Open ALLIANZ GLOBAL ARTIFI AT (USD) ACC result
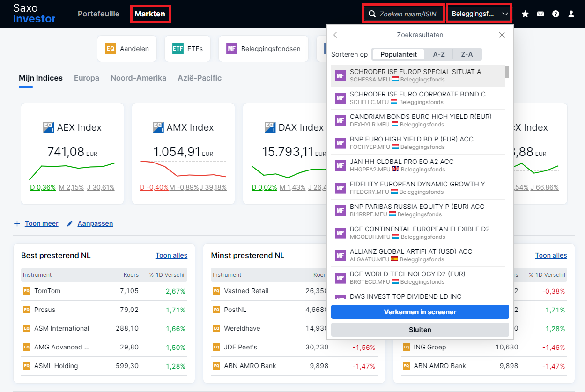This screenshot has height=392, width=585. (x=418, y=255)
